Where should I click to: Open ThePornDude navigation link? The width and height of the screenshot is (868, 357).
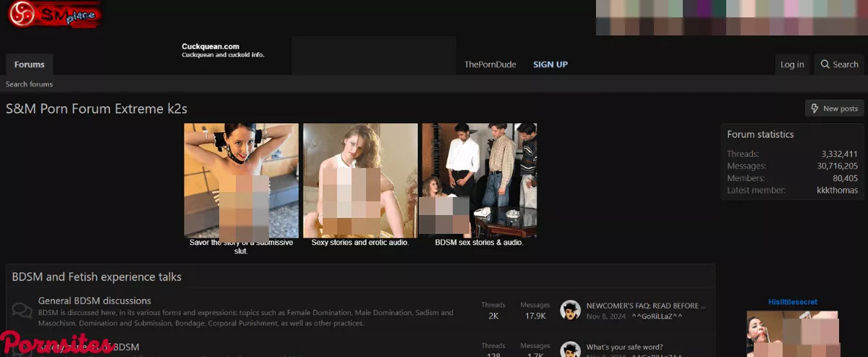(490, 64)
